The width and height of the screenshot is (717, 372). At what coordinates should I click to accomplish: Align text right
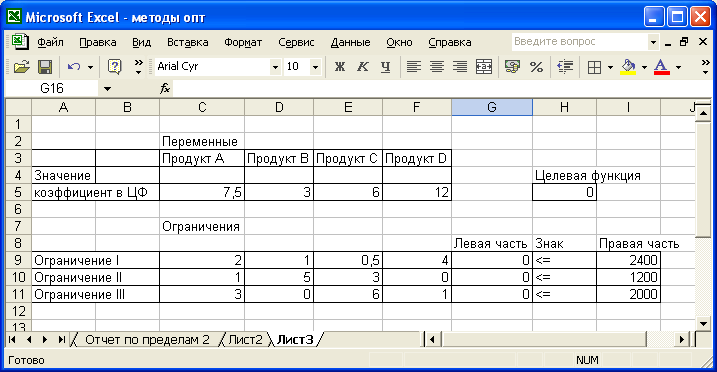460,67
